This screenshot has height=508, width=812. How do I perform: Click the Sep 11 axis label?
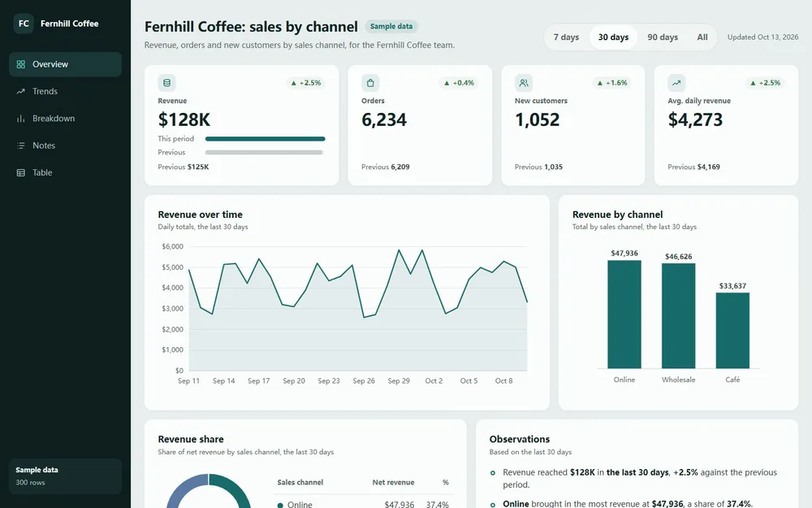click(x=188, y=381)
